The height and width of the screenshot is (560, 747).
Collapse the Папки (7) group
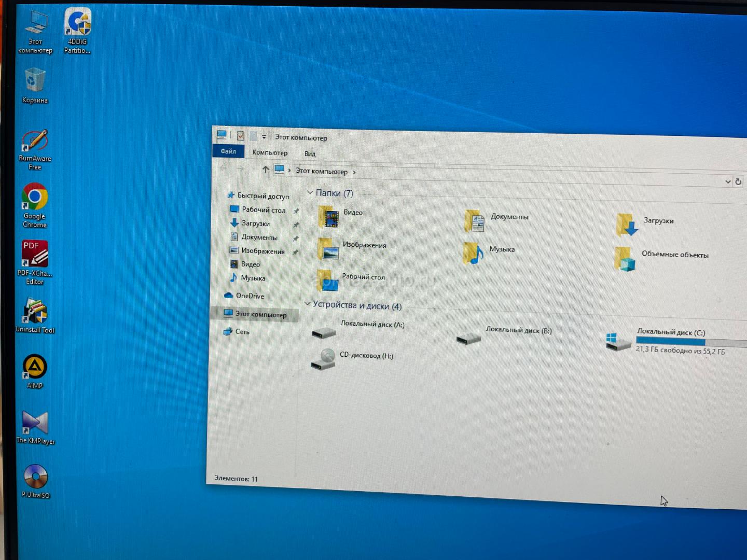click(x=310, y=192)
